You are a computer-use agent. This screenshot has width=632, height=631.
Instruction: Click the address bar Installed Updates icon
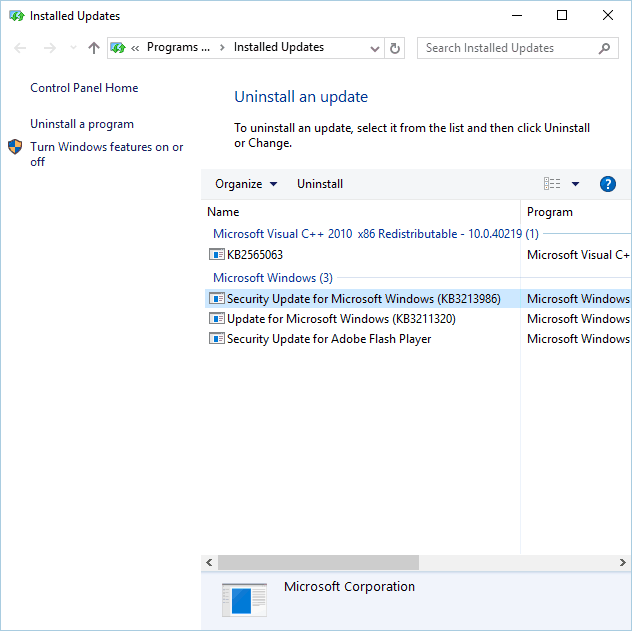[118, 48]
